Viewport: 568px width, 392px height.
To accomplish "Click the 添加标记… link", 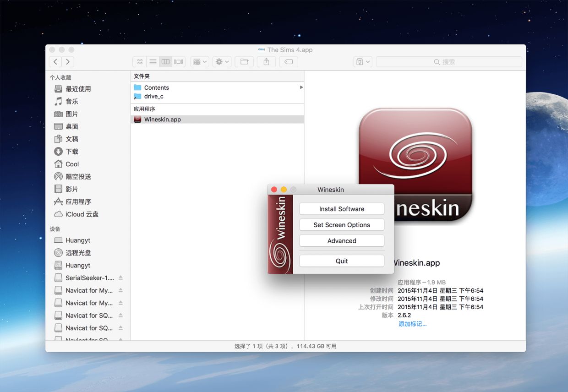I will click(x=412, y=324).
